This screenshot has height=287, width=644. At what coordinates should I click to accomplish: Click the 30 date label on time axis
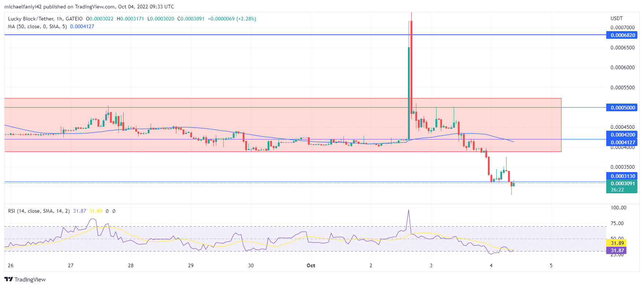(251, 265)
